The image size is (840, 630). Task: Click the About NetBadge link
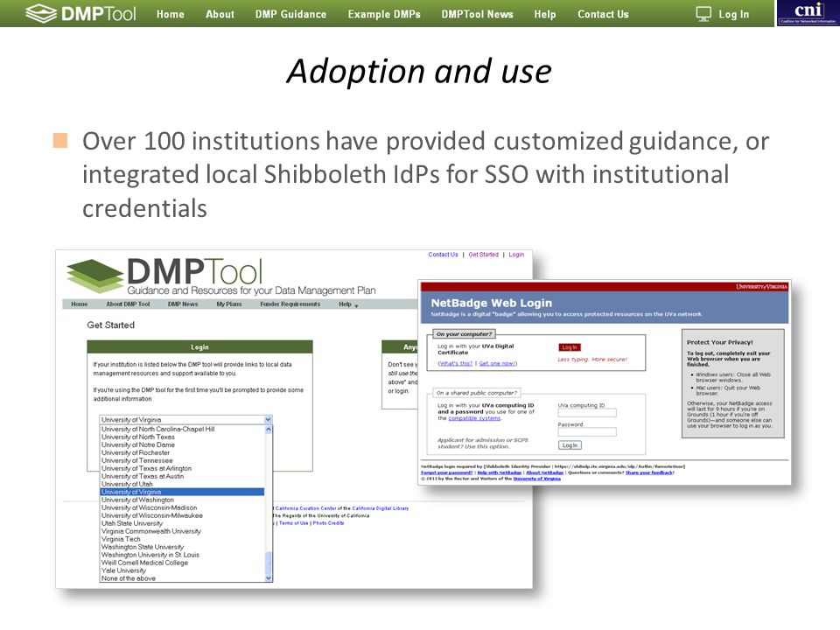click(545, 472)
